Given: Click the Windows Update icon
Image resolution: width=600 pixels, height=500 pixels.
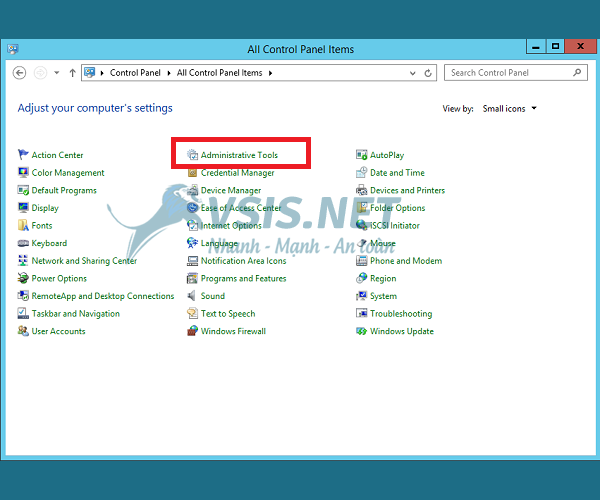Looking at the screenshot, I should pos(361,331).
